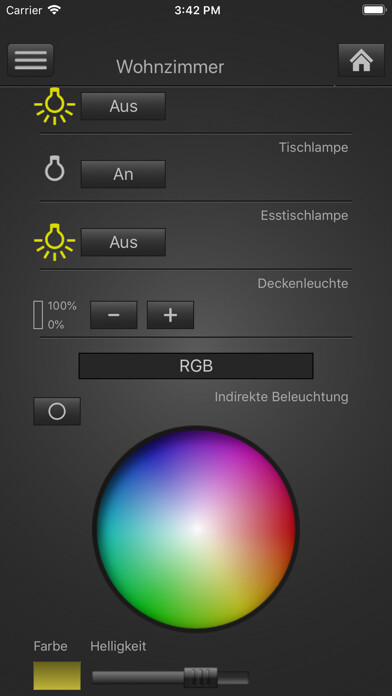Decrease dimmer with minus button
The width and height of the screenshot is (392, 696).
click(x=114, y=315)
